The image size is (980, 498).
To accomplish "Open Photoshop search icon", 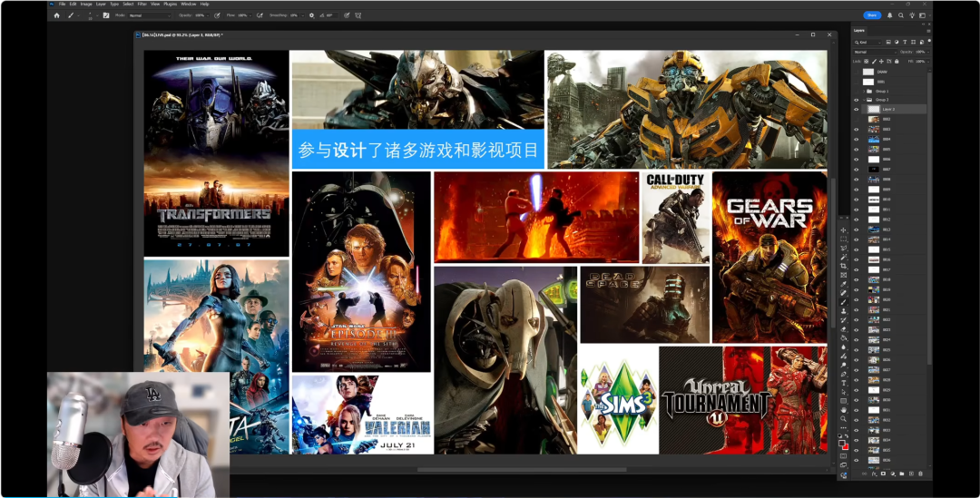I will coord(901,15).
